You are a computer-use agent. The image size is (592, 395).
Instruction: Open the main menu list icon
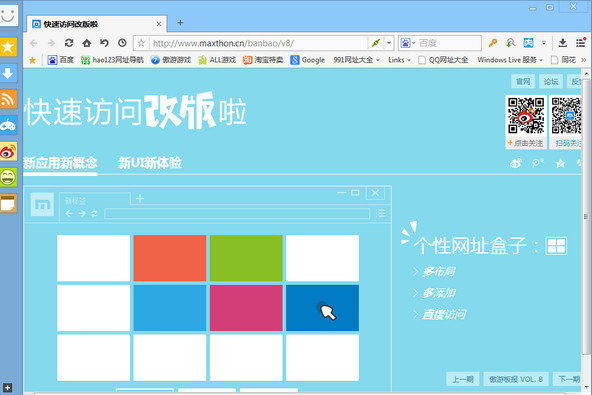[581, 43]
